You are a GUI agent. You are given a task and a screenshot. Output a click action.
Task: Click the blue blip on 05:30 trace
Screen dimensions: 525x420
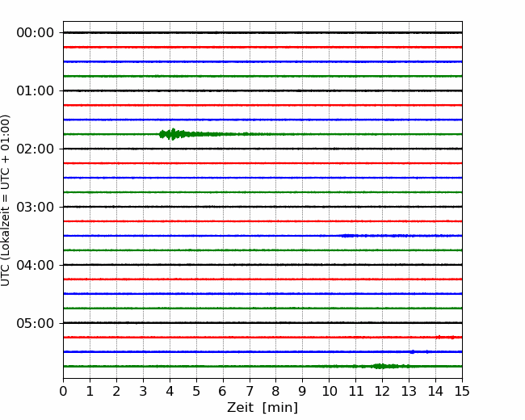coord(413,351)
